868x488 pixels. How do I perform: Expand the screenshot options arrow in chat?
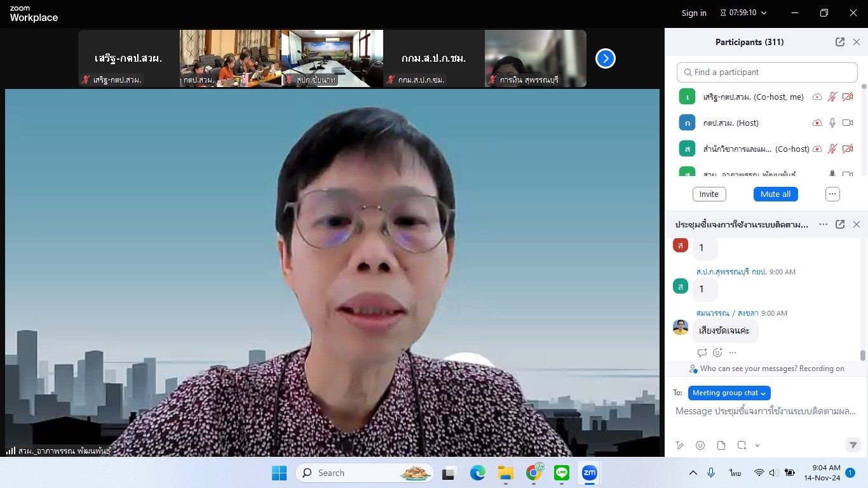pos(757,446)
